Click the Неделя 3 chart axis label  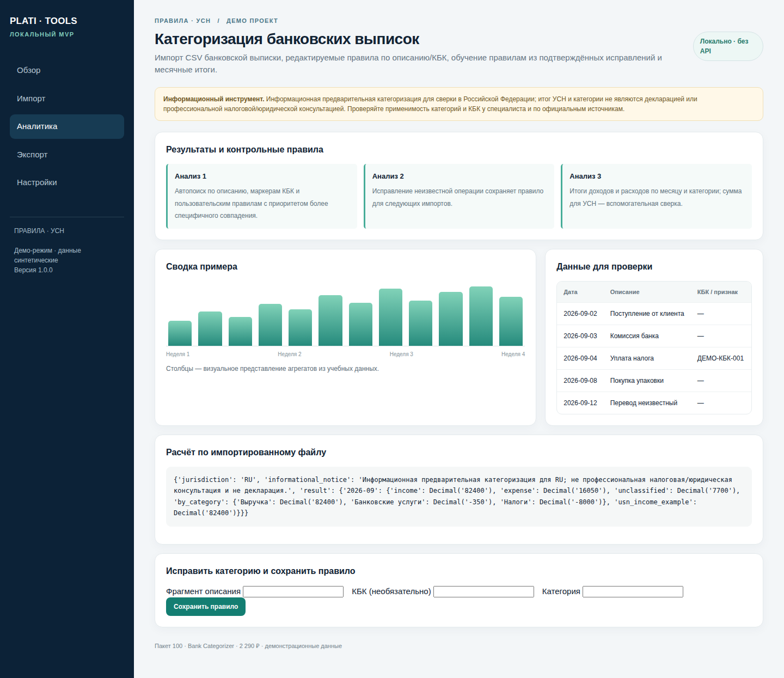(x=401, y=355)
